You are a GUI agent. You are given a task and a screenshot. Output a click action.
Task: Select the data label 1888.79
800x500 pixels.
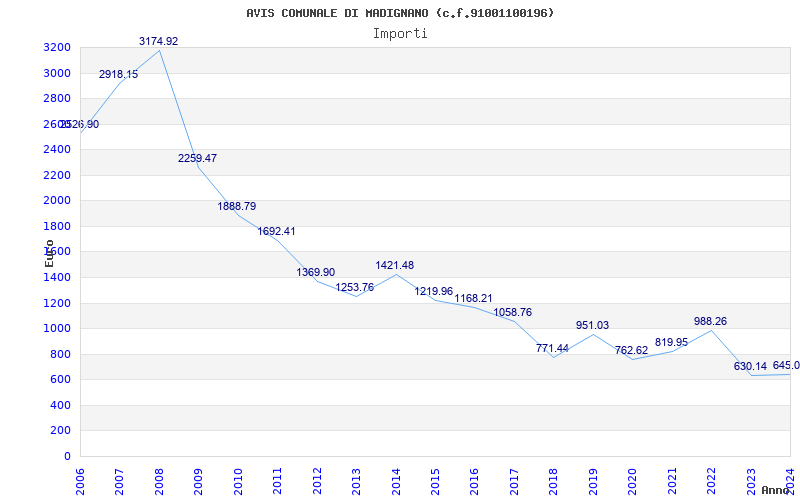237,207
